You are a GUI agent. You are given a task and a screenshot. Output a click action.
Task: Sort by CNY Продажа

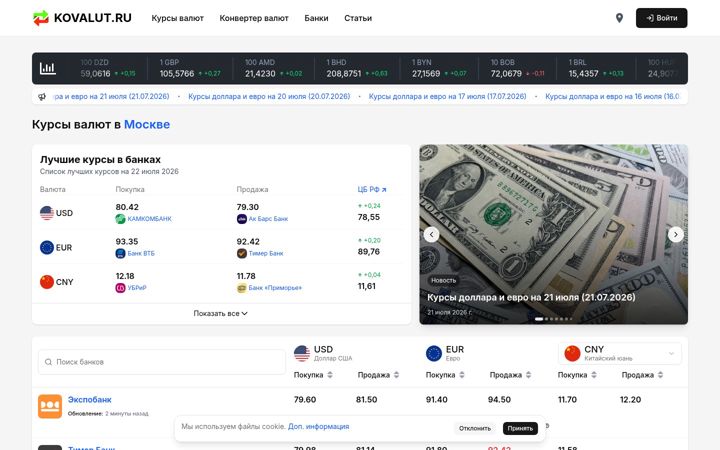tap(642, 375)
